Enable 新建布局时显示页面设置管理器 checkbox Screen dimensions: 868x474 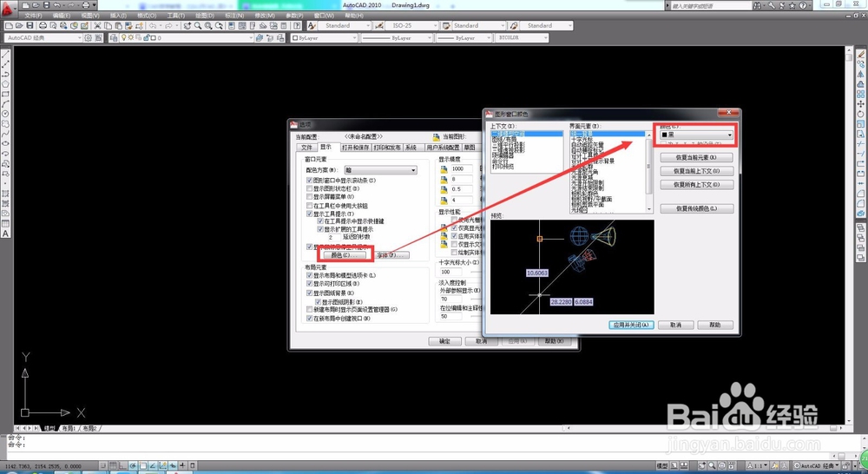click(310, 310)
